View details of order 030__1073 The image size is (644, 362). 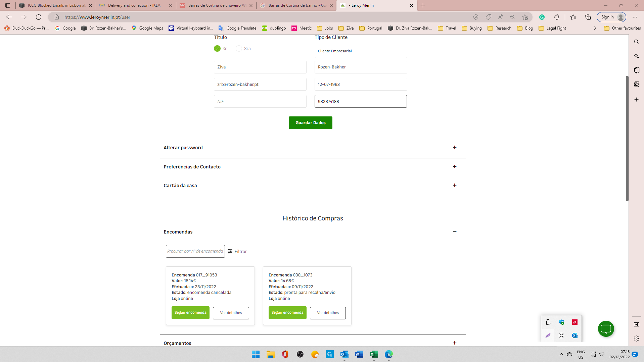pyautogui.click(x=328, y=313)
